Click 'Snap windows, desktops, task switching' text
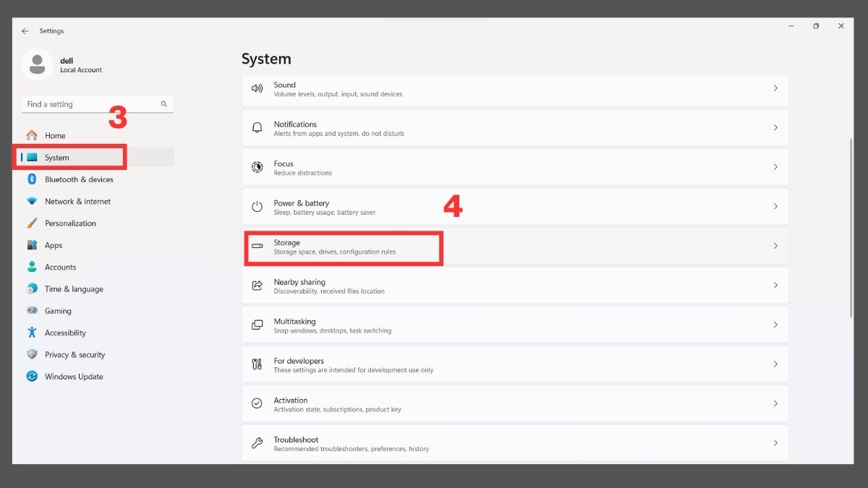The height and width of the screenshot is (488, 868). (332, 330)
